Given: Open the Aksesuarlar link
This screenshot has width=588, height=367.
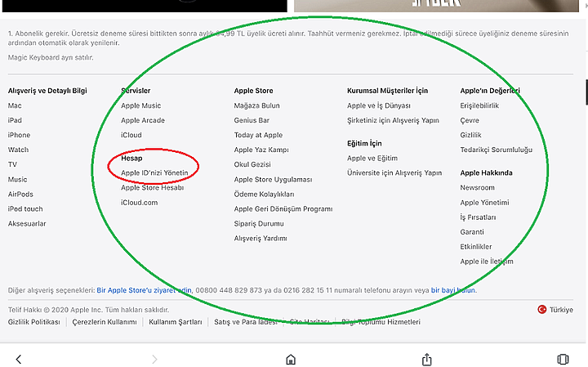Looking at the screenshot, I should [x=27, y=223].
